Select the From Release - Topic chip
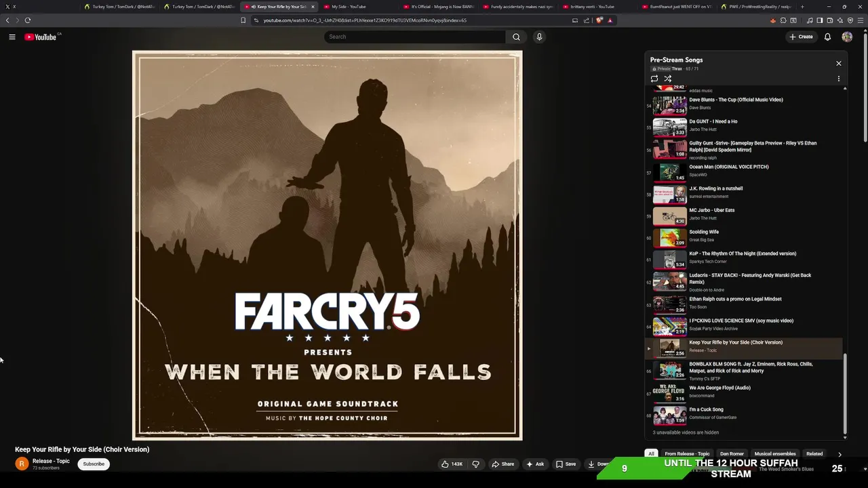Image resolution: width=868 pixels, height=488 pixels. 687,453
